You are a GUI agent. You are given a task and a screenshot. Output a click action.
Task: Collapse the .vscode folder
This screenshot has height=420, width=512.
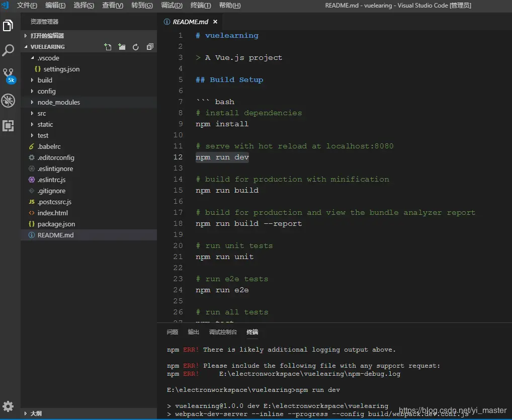(x=48, y=58)
